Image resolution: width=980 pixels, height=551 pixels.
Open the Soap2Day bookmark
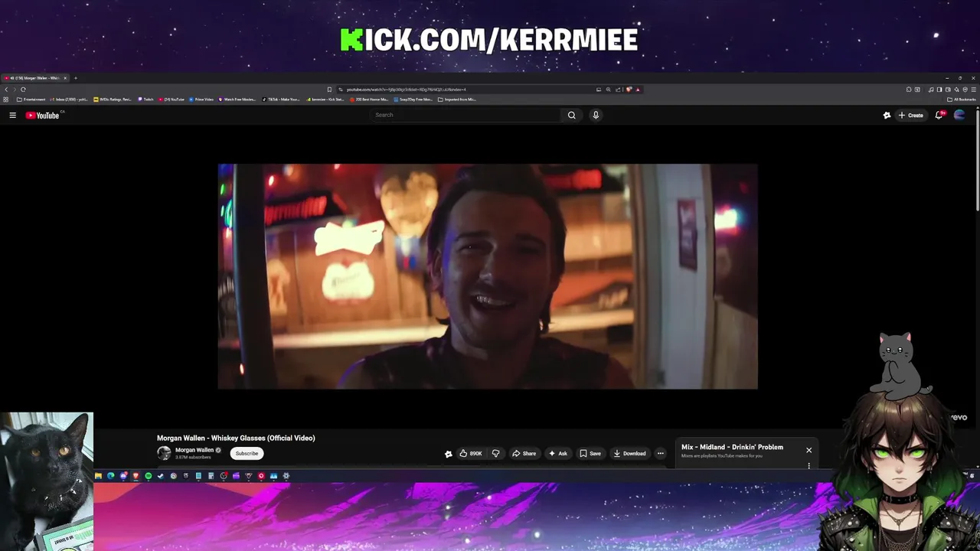click(x=413, y=99)
